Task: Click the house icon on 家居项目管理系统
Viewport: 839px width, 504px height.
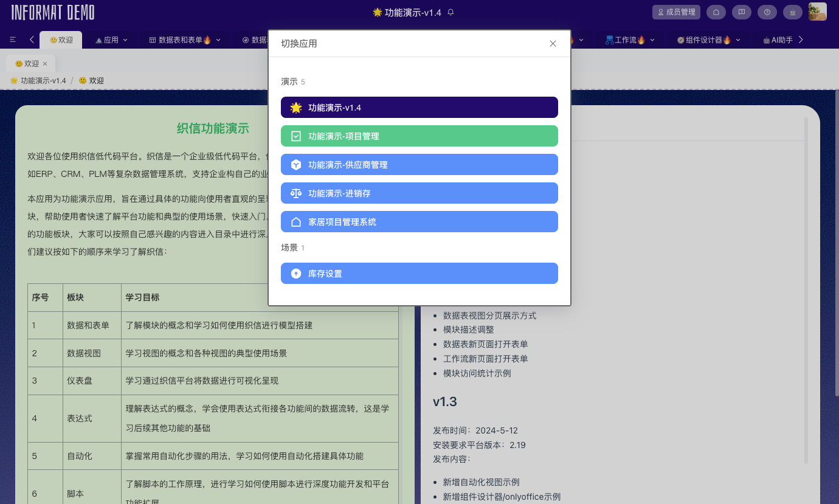Action: (x=295, y=221)
